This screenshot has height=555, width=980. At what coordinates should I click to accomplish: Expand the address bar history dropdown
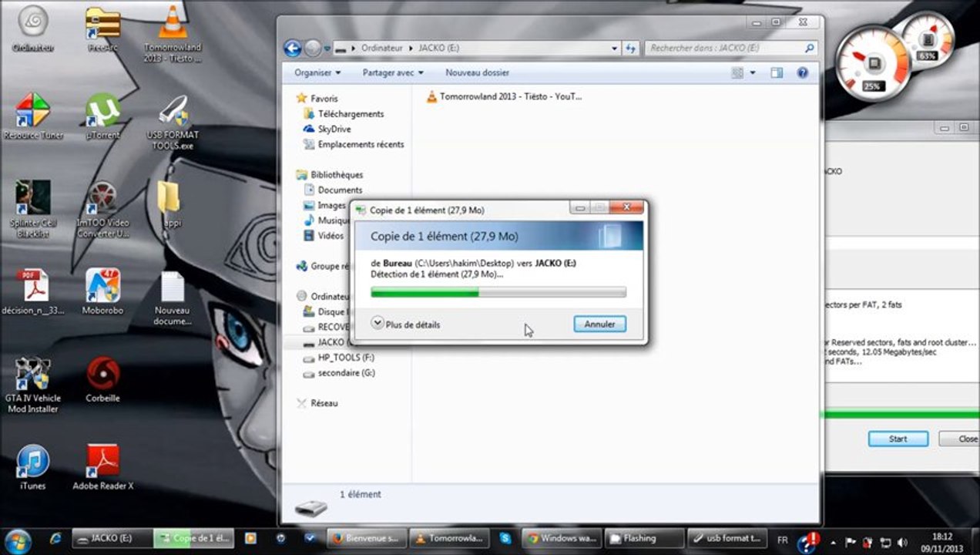(x=615, y=48)
